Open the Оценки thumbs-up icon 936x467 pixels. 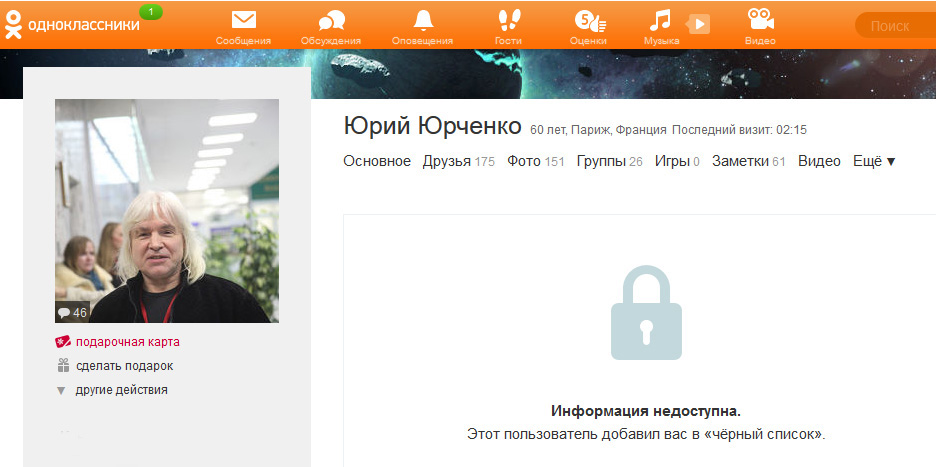point(589,21)
